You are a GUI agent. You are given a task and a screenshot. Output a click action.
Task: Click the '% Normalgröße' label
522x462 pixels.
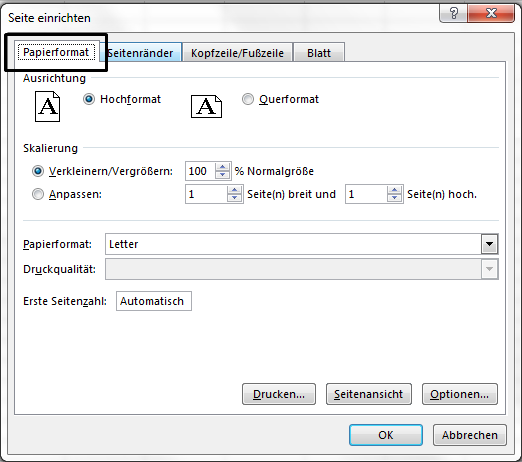pos(274,171)
